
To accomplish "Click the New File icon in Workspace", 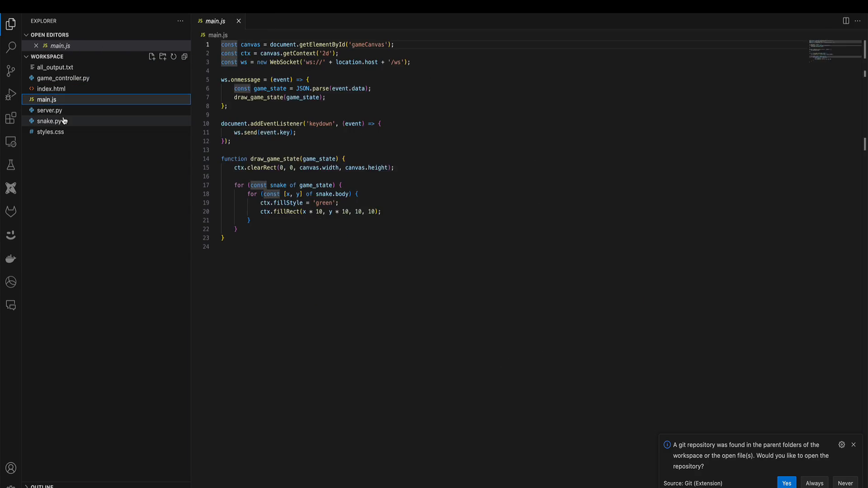I will tap(152, 56).
